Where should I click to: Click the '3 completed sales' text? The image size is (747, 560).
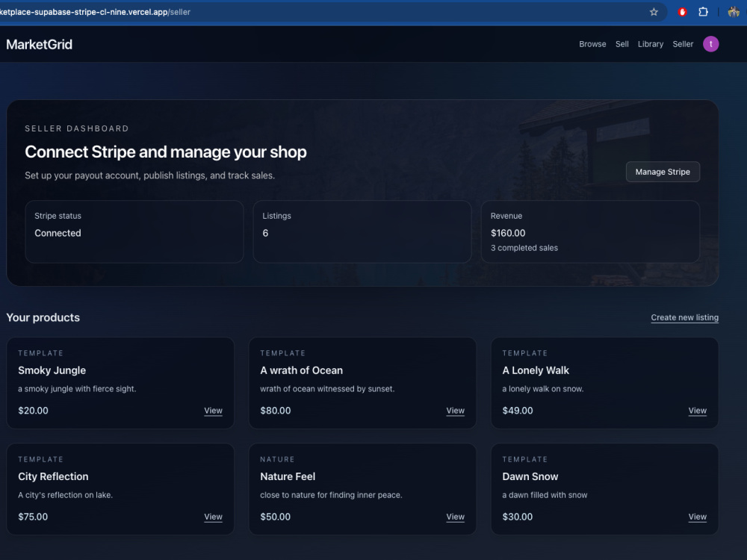(x=524, y=248)
